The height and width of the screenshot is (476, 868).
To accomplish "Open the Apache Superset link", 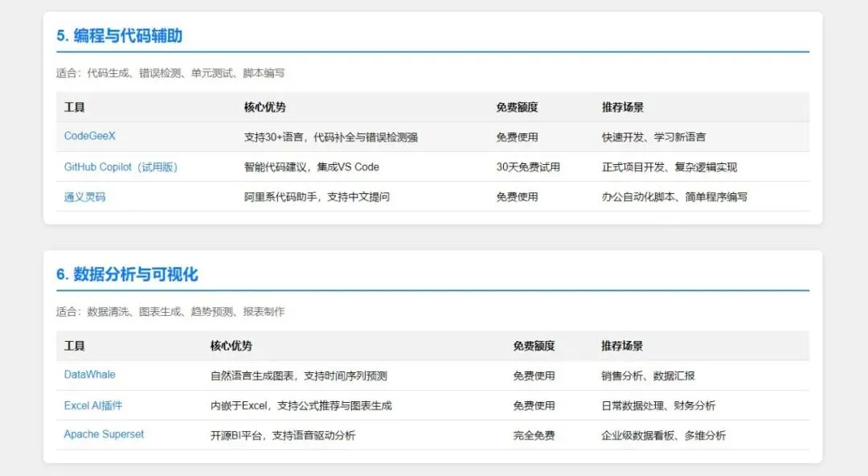I will [x=104, y=434].
